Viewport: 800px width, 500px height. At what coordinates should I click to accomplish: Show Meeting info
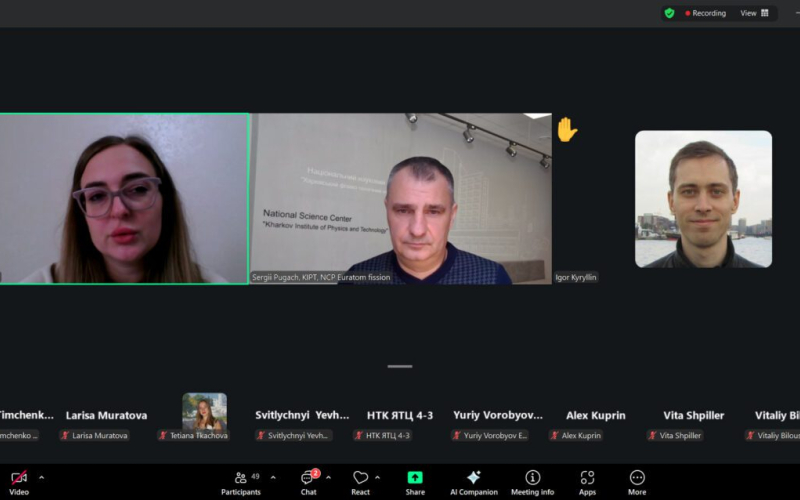coord(533,481)
